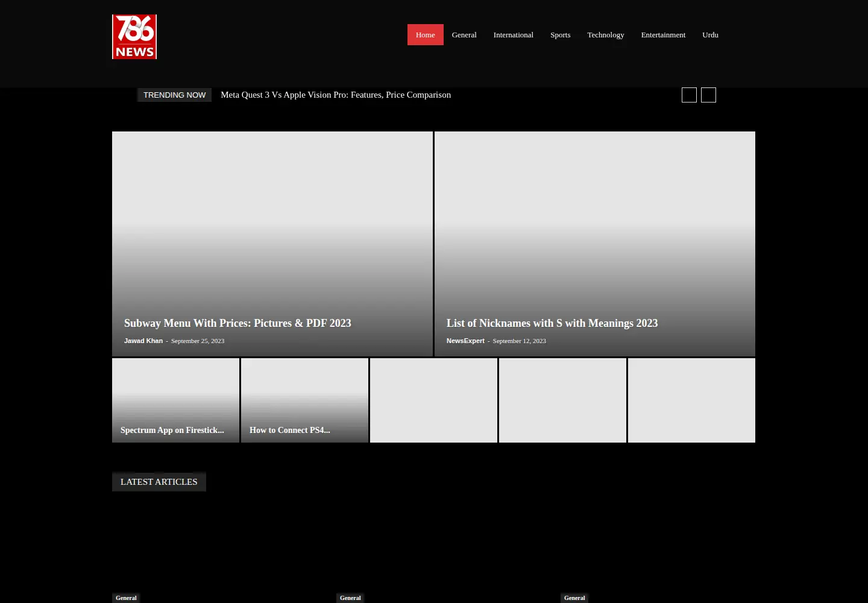View author Jawad Khan's profile
The image size is (868, 603).
[x=143, y=341]
